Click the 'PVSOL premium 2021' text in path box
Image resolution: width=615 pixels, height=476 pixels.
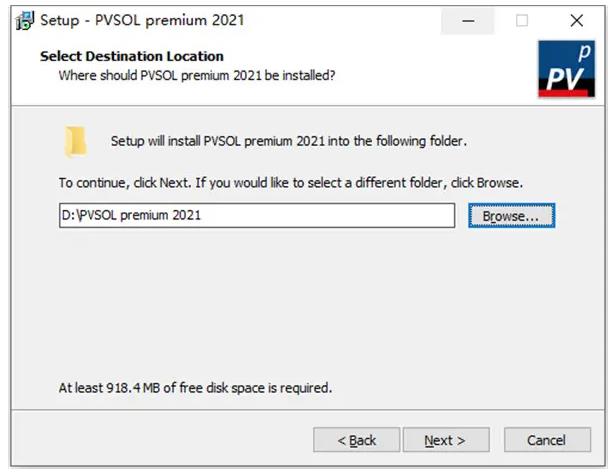pyautogui.click(x=140, y=215)
